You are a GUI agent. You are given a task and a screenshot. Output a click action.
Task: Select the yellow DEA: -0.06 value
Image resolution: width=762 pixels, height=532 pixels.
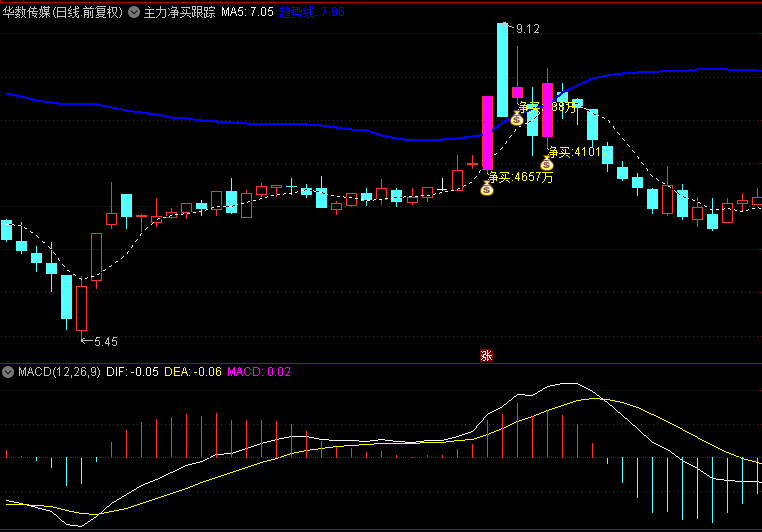coord(193,372)
